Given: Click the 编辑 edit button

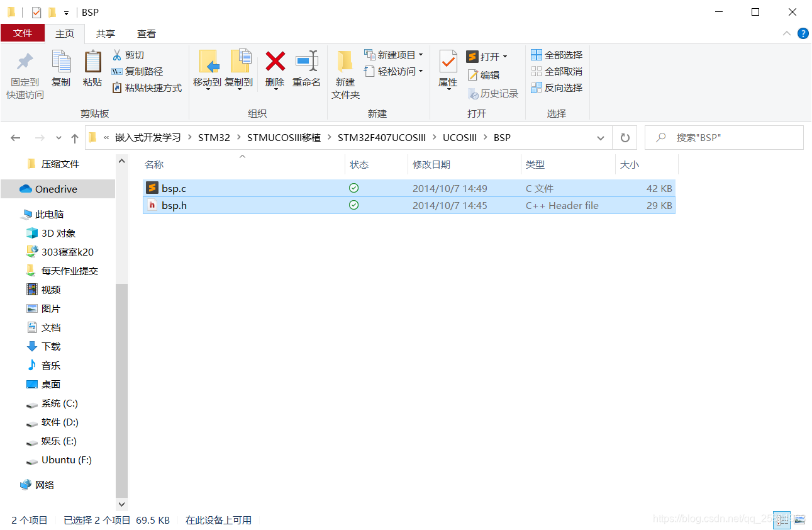Looking at the screenshot, I should click(x=483, y=75).
